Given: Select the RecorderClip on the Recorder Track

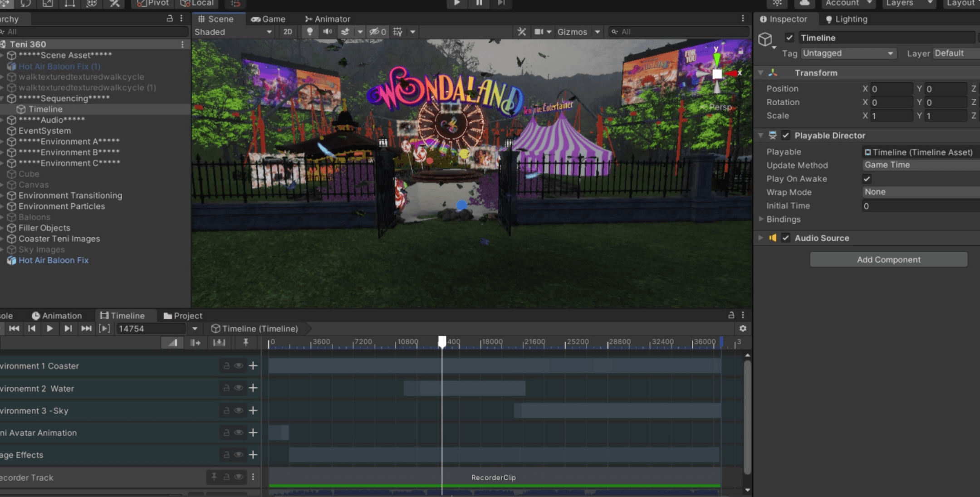Looking at the screenshot, I should pos(492,477).
